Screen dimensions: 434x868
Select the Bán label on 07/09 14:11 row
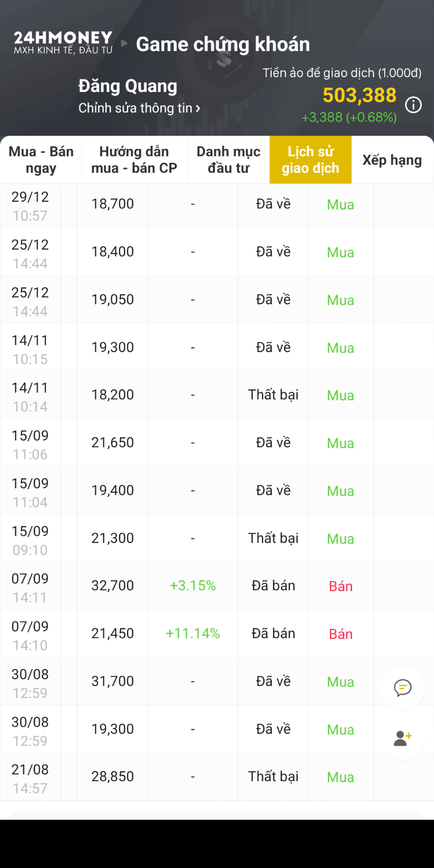(341, 586)
